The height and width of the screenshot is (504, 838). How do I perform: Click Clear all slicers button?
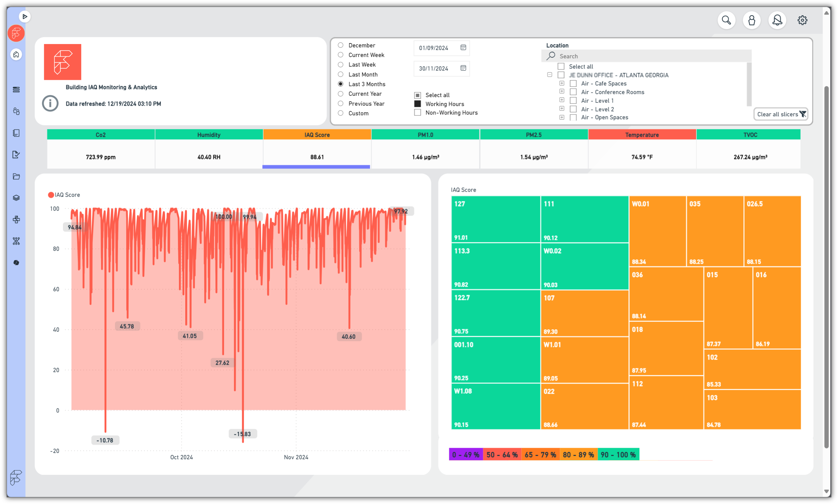pyautogui.click(x=781, y=114)
